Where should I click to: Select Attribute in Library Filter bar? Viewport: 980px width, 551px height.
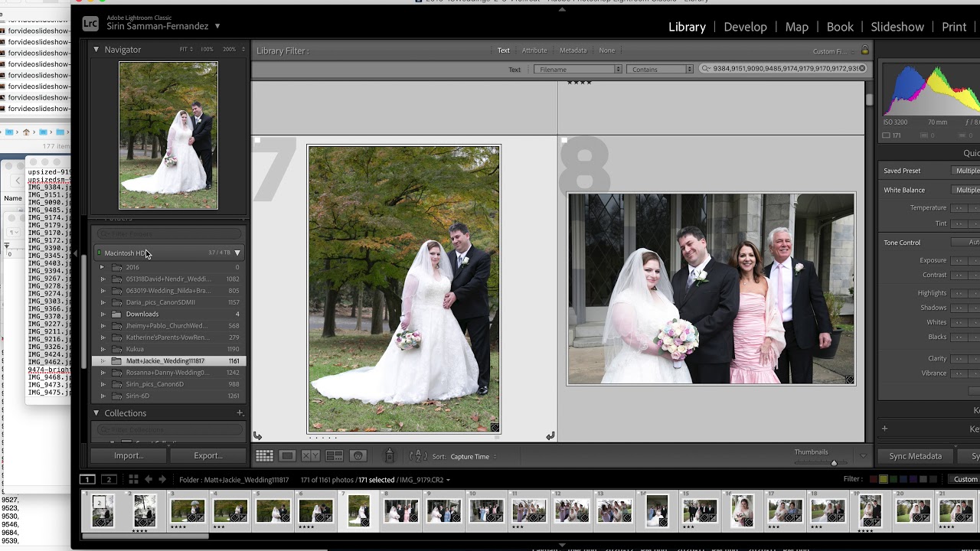534,51
